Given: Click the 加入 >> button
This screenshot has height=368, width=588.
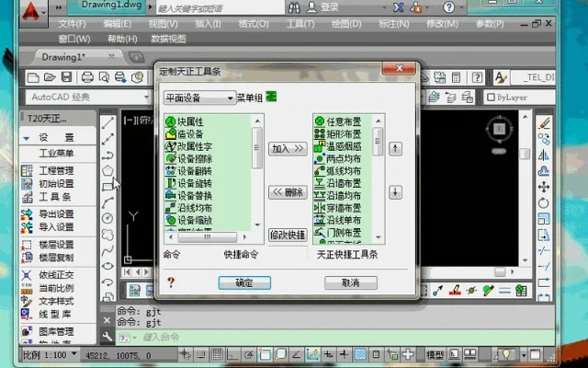Looking at the screenshot, I should point(288,149).
